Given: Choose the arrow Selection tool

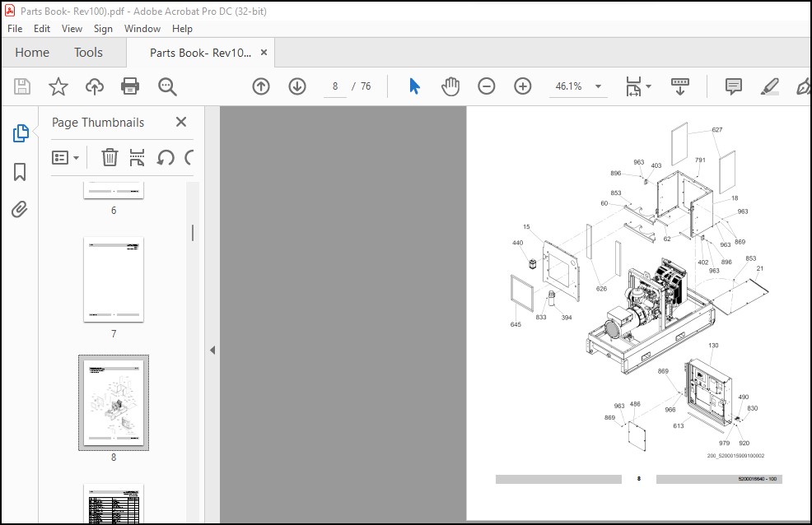Looking at the screenshot, I should tap(414, 86).
